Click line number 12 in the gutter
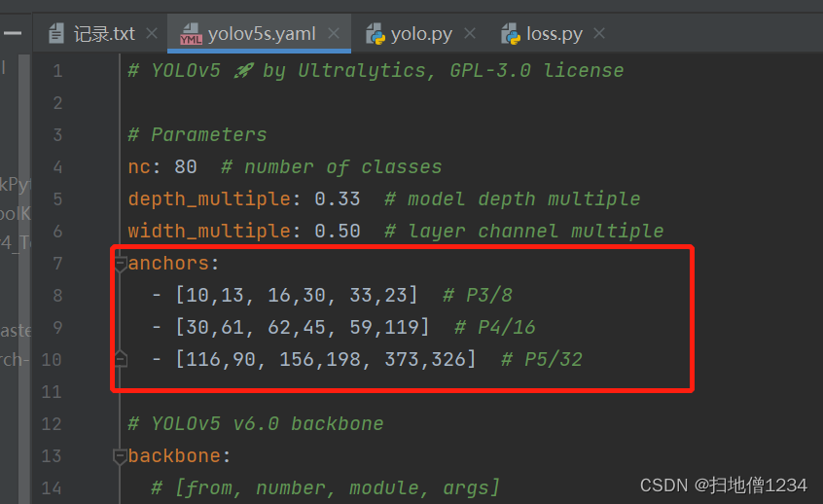Image resolution: width=823 pixels, height=504 pixels. (x=52, y=423)
